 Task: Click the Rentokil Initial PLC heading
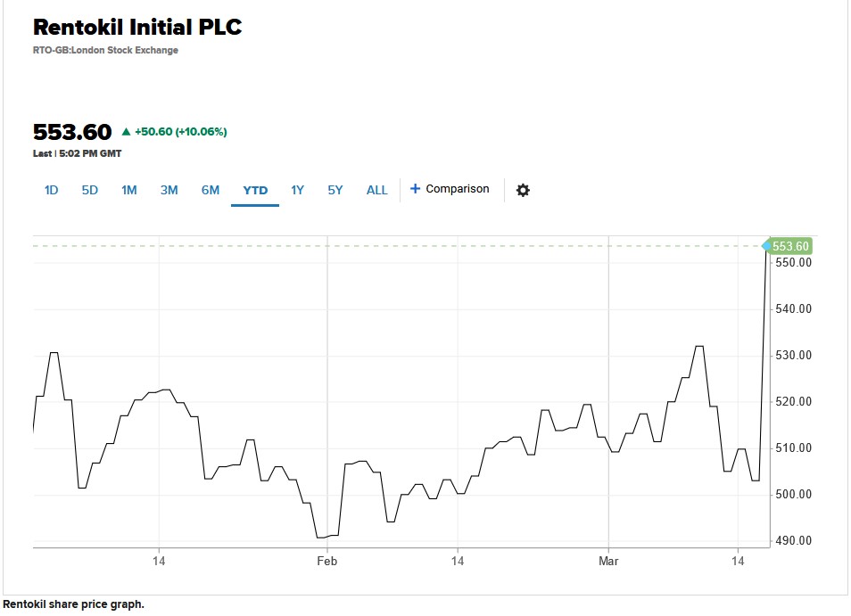coord(137,27)
